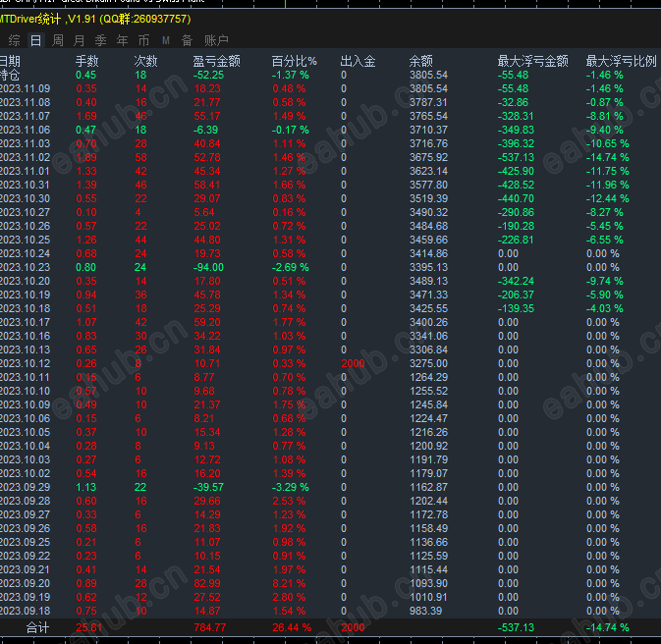Open the 备 notes tab
The height and width of the screenshot is (644, 661).
188,40
